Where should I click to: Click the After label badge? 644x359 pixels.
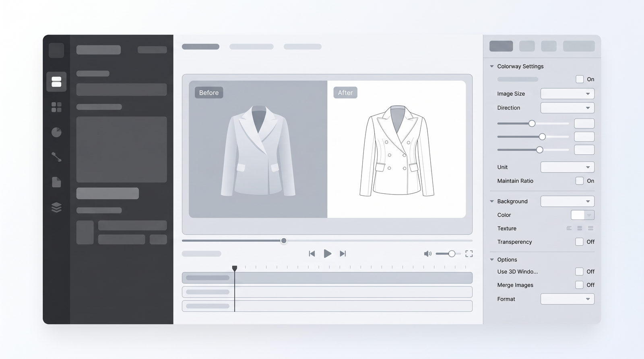(345, 92)
